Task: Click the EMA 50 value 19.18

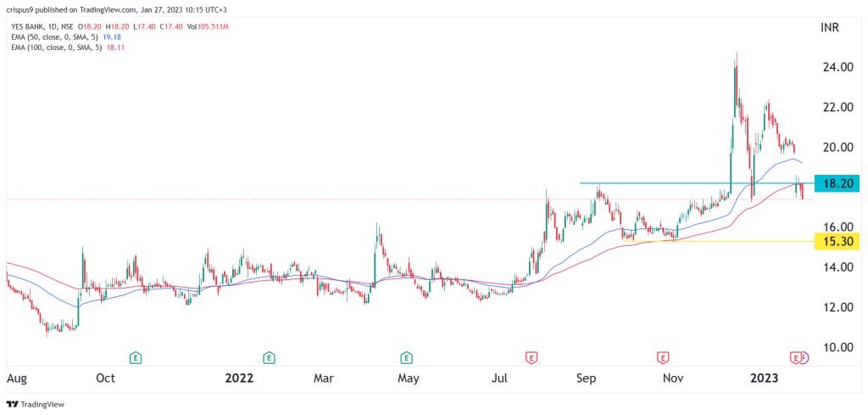Action: click(x=113, y=36)
